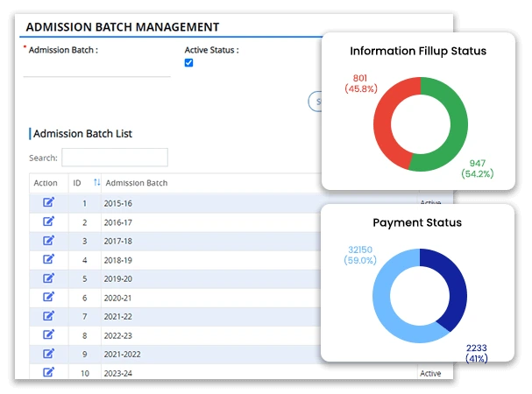Click the Admission Batch column header
532x394 pixels.
click(136, 183)
